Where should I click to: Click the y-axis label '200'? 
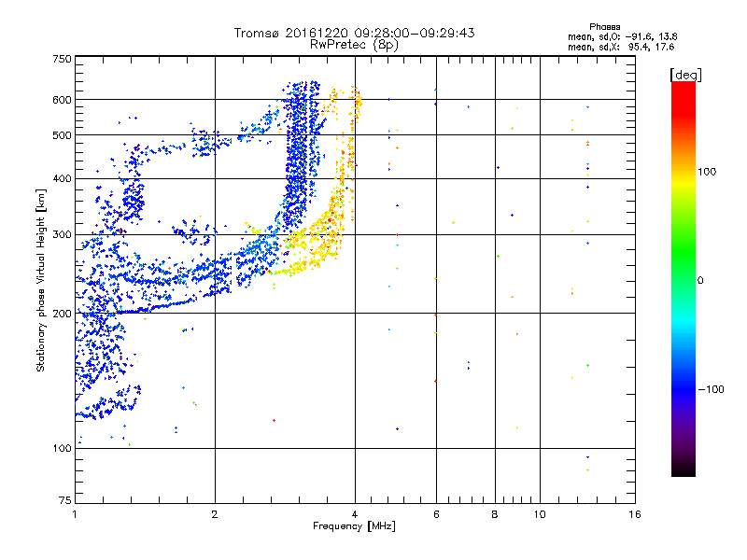pos(63,314)
